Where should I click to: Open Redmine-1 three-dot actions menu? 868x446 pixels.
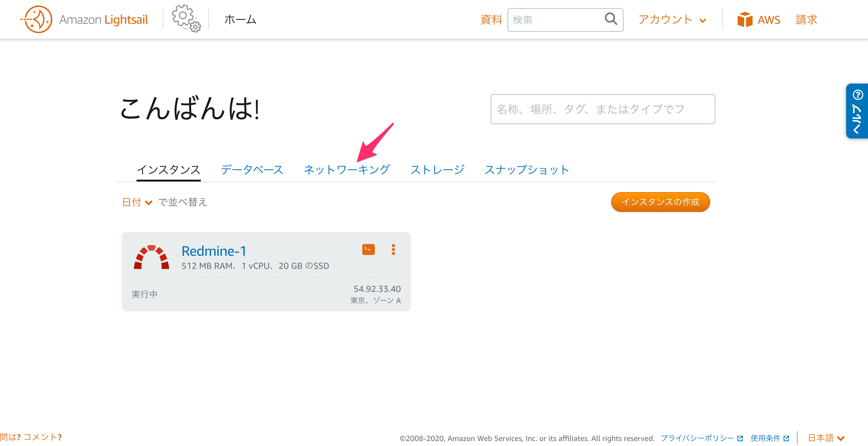pyautogui.click(x=393, y=250)
